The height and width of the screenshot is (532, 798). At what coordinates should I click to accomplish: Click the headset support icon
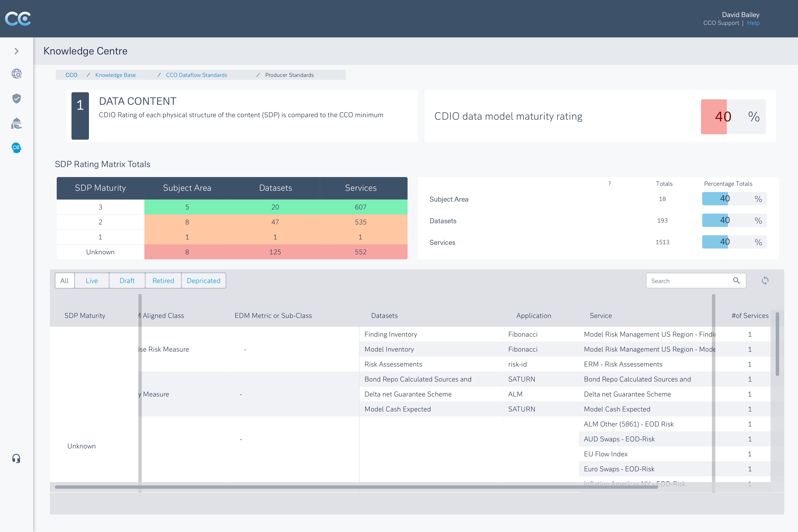point(16,459)
